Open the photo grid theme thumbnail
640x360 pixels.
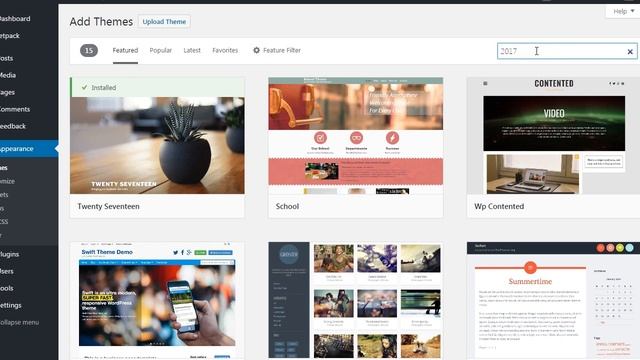tap(356, 301)
